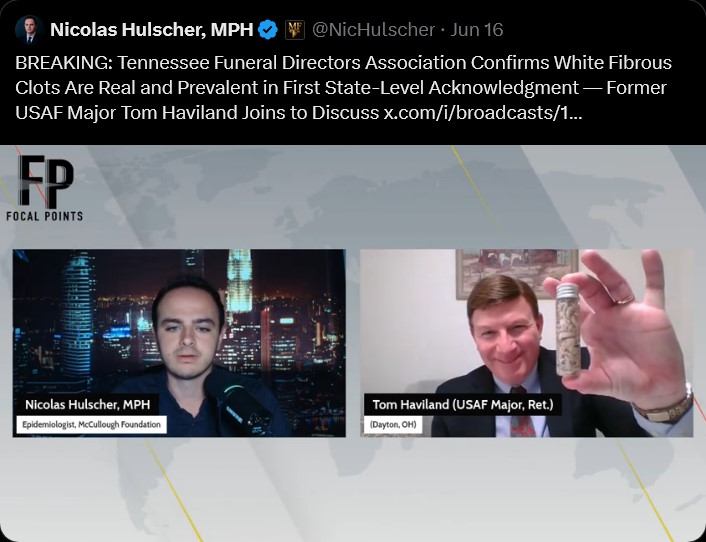706x542 pixels.
Task: Click the gold MF affiliate badge
Action: coord(295,30)
